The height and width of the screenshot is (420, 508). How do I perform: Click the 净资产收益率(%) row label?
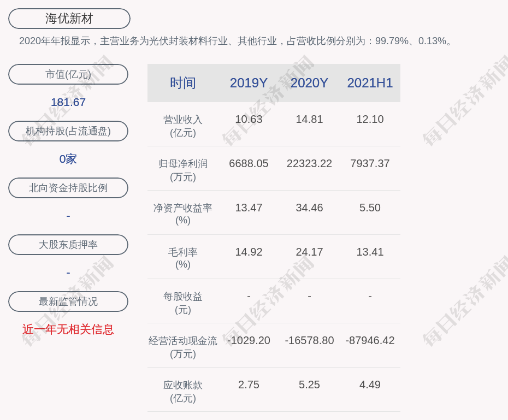(183, 214)
